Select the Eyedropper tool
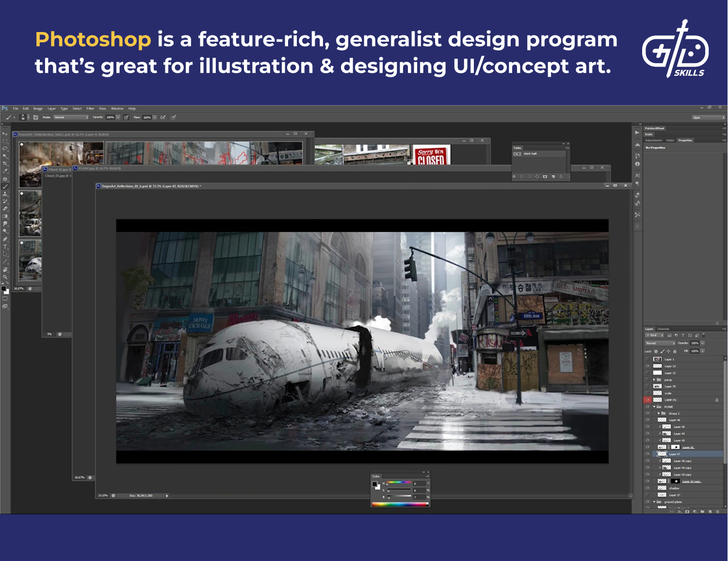Image resolution: width=728 pixels, height=561 pixels. (x=5, y=171)
